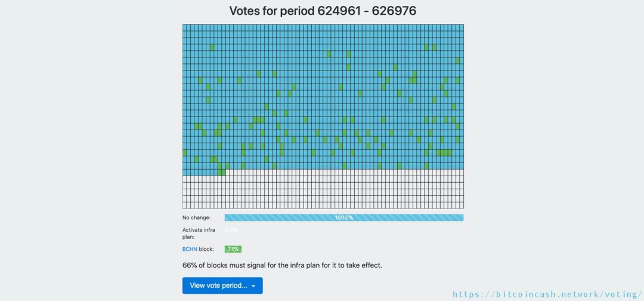
Task: Click the 66% of blocks requirement text
Action: coord(282,265)
